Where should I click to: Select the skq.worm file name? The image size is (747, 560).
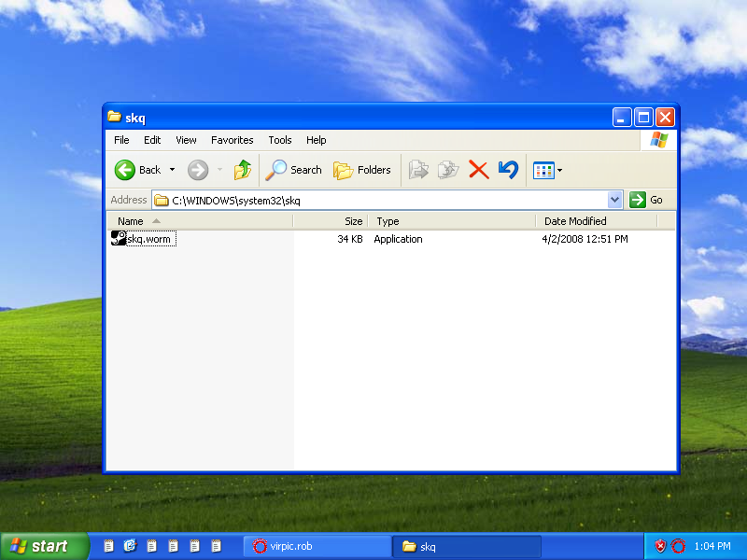click(151, 239)
